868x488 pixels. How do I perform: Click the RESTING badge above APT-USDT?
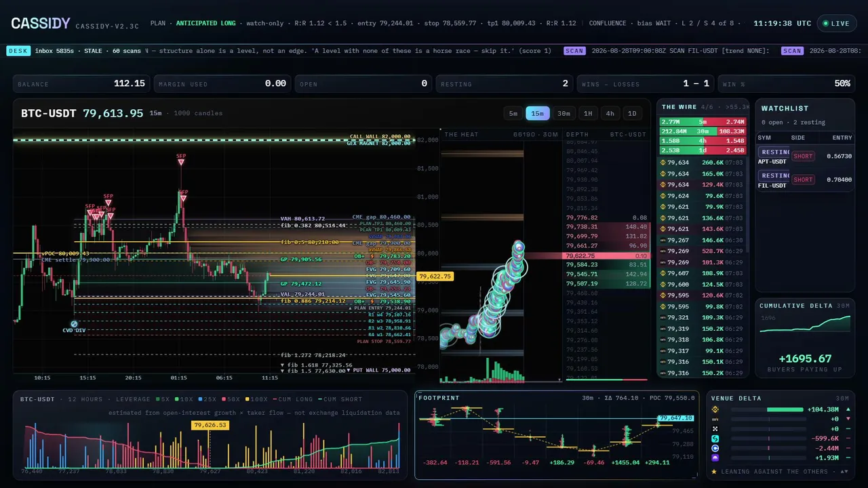click(774, 152)
